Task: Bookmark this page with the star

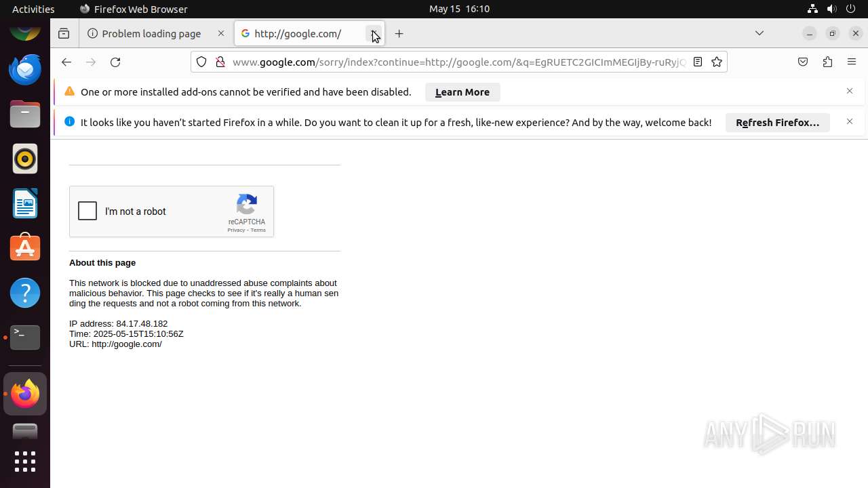Action: pos(717,62)
